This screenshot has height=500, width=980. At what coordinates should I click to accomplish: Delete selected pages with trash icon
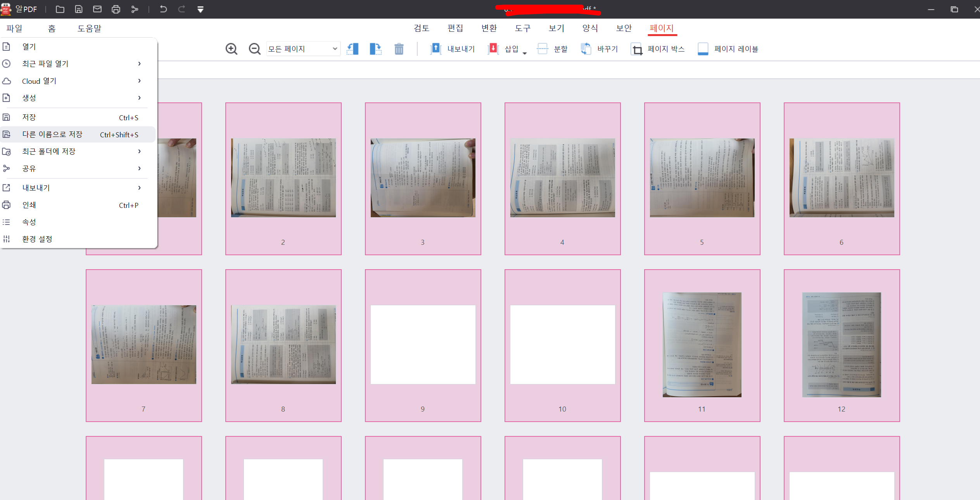tap(399, 49)
